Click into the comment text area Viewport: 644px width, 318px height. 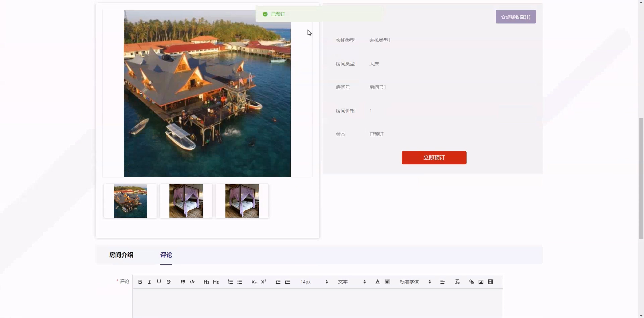[x=318, y=303]
